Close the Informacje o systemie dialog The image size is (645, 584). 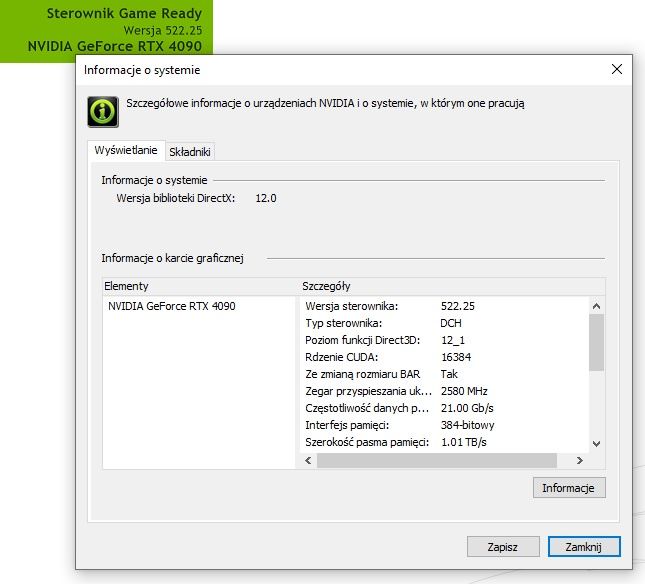617,69
